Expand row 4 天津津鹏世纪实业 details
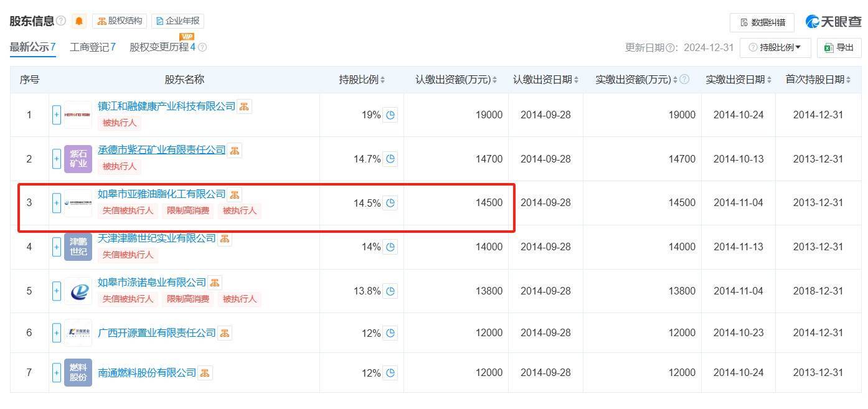Image resolution: width=868 pixels, height=409 pixels. coord(57,247)
